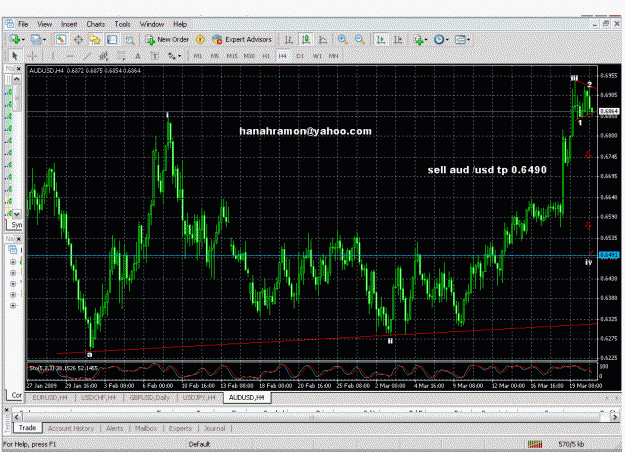Viewport: 625px width, 452px height.
Task: Open the Experts terminal tab
Action: coord(180,428)
